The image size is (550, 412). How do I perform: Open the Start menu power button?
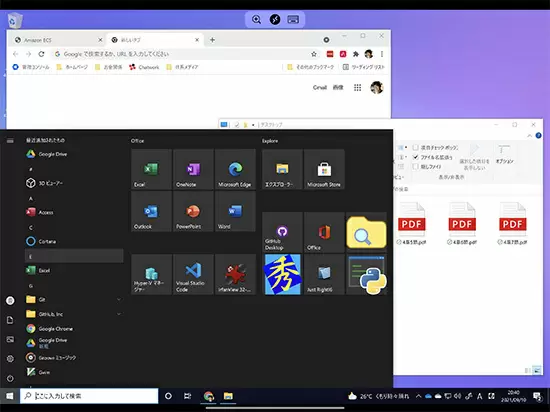pyautogui.click(x=10, y=378)
